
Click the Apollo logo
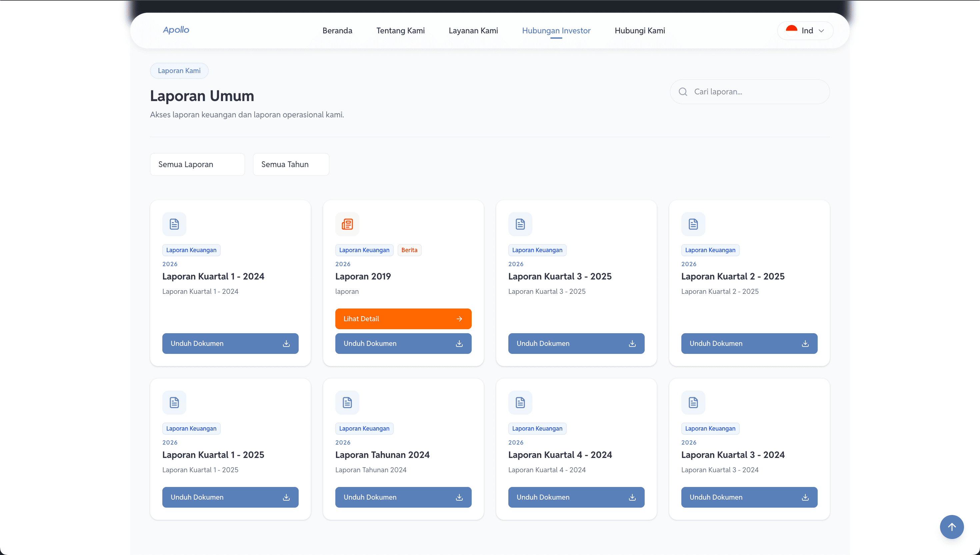[x=176, y=30]
